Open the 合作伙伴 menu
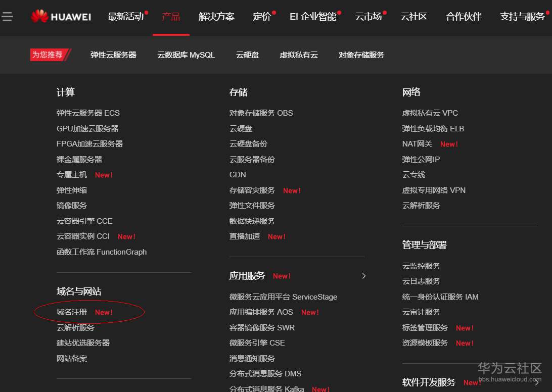Viewport: 552px width, 392px height. point(464,17)
